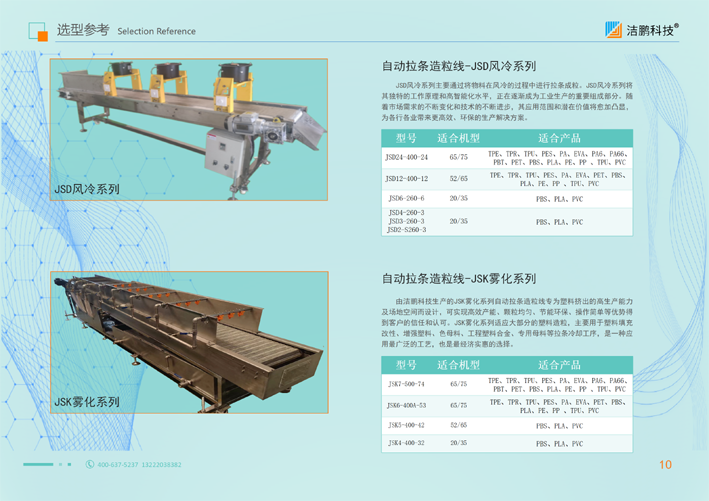Click 型号 header in the JSD table
This screenshot has width=709, height=501.
coord(406,138)
